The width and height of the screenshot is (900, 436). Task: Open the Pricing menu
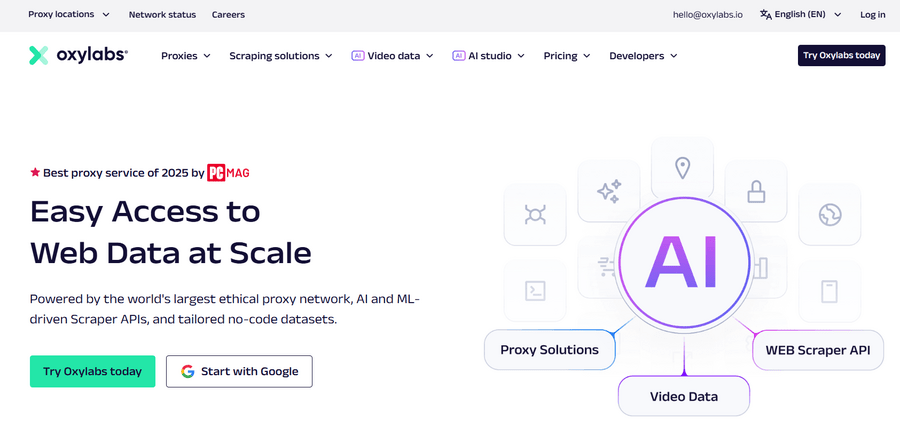[x=566, y=56]
